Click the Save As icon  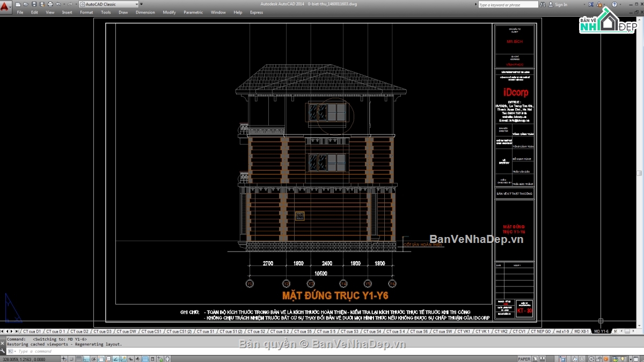42,4
